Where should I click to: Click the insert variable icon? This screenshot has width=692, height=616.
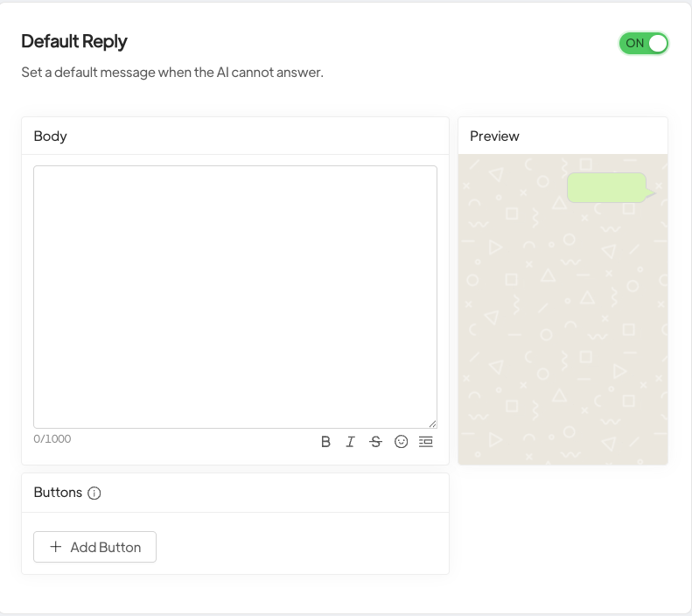(x=426, y=442)
